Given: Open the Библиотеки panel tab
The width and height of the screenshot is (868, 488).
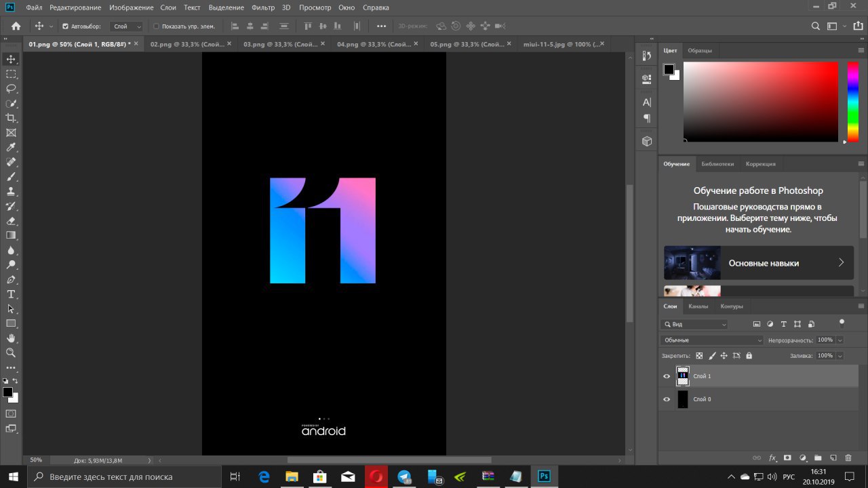Looking at the screenshot, I should tap(717, 164).
